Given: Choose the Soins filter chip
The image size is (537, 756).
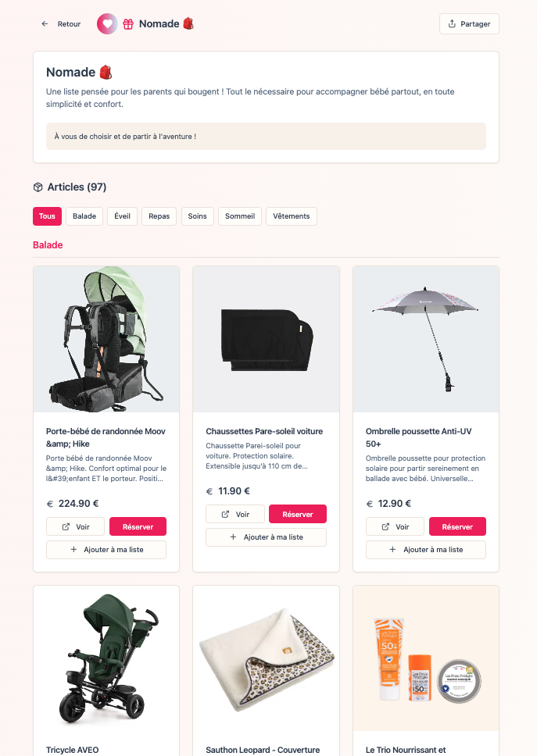Looking at the screenshot, I should click(197, 216).
